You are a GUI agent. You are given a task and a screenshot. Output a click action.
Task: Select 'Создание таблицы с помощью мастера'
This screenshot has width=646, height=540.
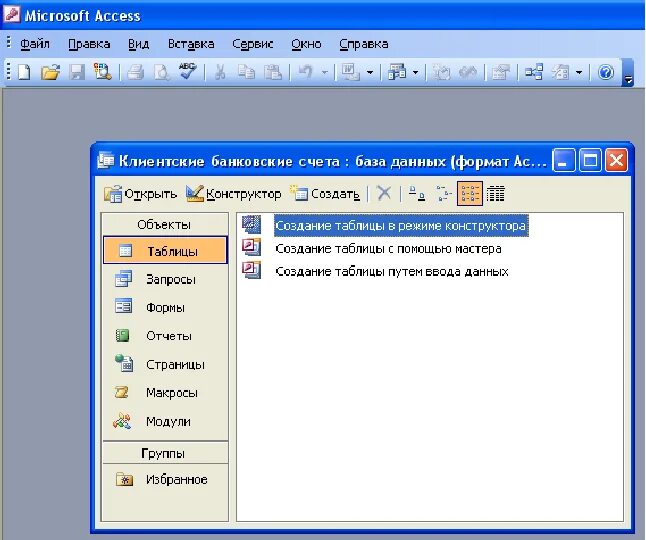tap(388, 248)
